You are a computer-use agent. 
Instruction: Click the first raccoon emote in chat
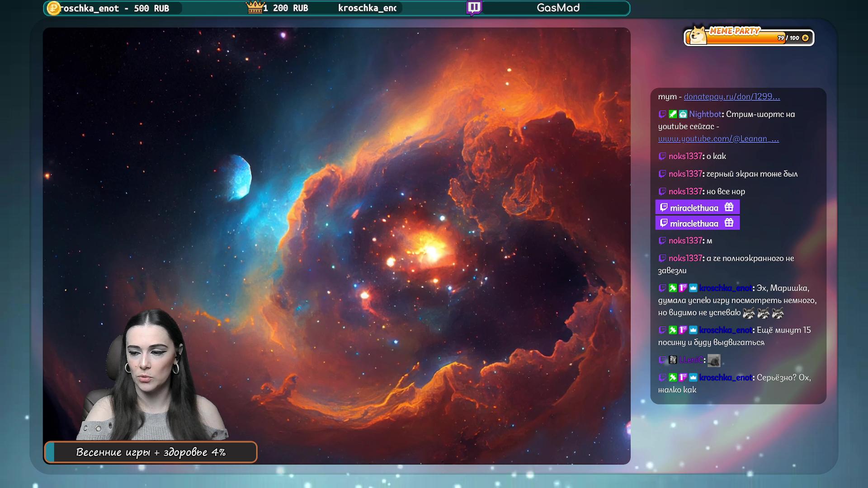[749, 313]
